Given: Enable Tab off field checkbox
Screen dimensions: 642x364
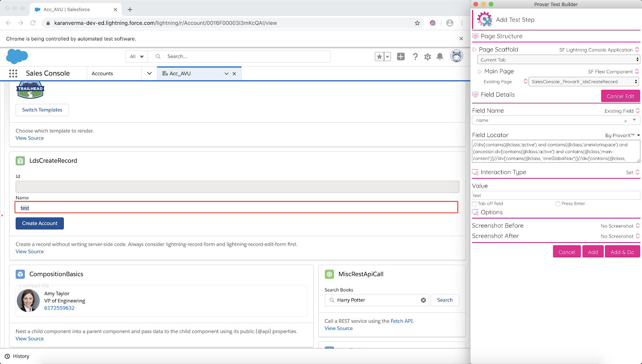Looking at the screenshot, I should 474,204.
